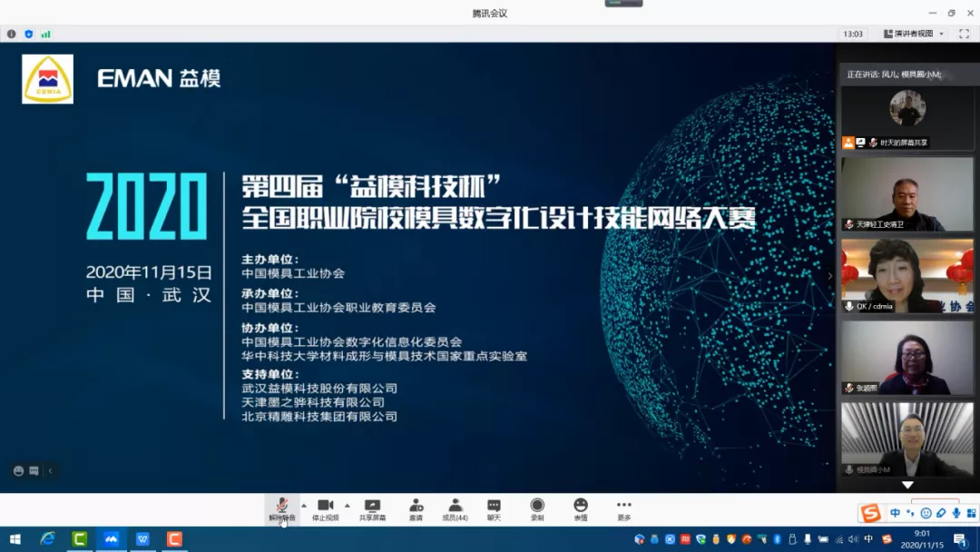The width and height of the screenshot is (980, 552).
Task: Click the Sogou input method S logo
Action: click(870, 513)
